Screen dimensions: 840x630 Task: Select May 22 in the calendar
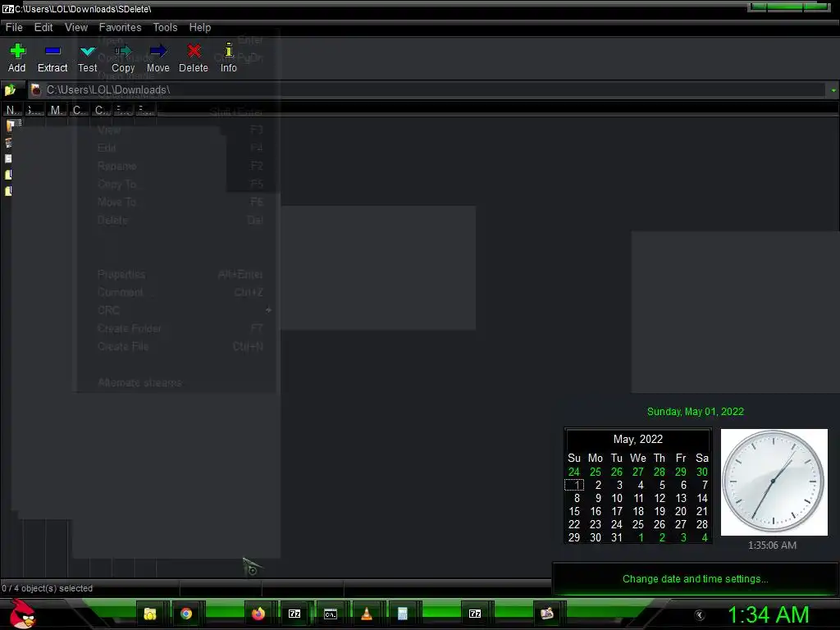tap(573, 524)
